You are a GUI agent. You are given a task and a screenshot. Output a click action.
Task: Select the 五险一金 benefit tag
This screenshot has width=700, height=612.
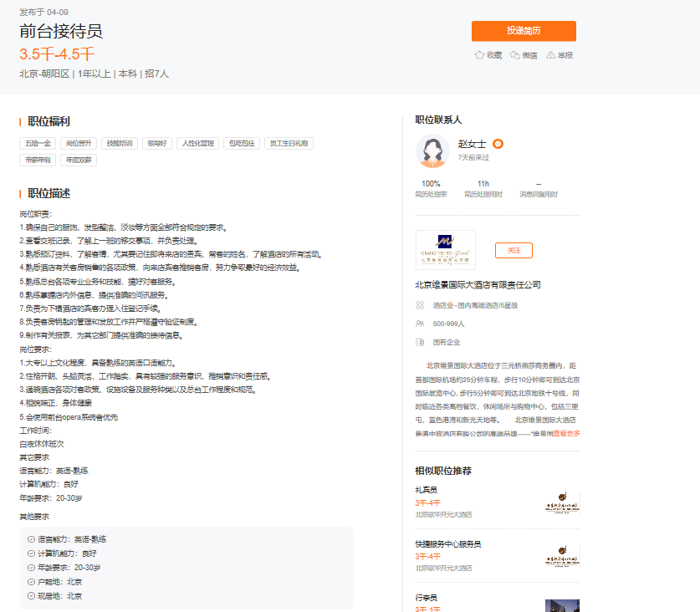(38, 143)
